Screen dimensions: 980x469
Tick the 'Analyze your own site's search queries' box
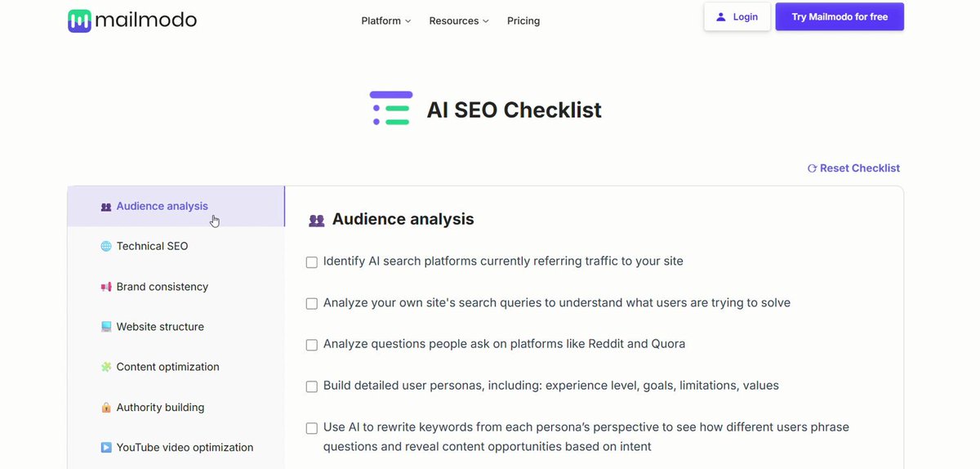[312, 303]
